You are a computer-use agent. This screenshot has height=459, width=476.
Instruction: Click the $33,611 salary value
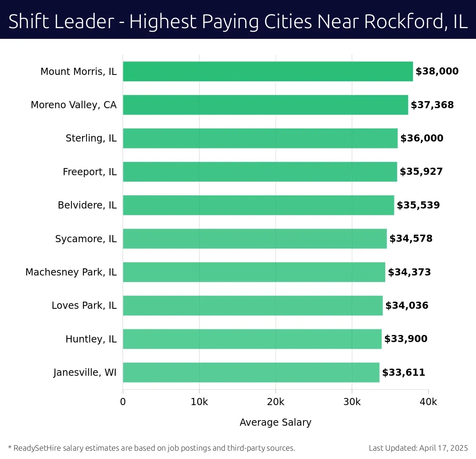[403, 373]
